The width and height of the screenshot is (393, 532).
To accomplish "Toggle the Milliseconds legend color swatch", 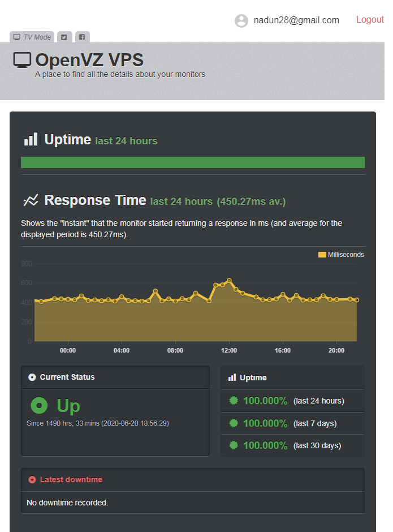I will pyautogui.click(x=322, y=255).
